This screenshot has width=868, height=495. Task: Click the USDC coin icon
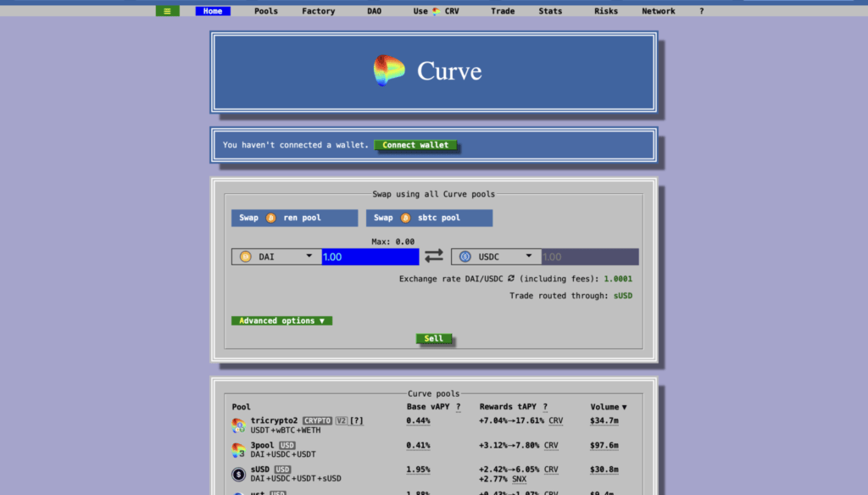[x=465, y=257]
